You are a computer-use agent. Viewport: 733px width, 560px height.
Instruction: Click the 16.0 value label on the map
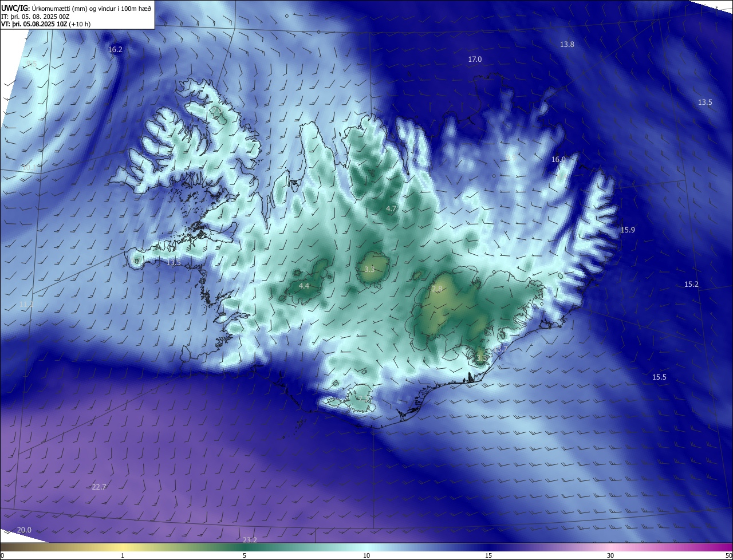click(558, 159)
